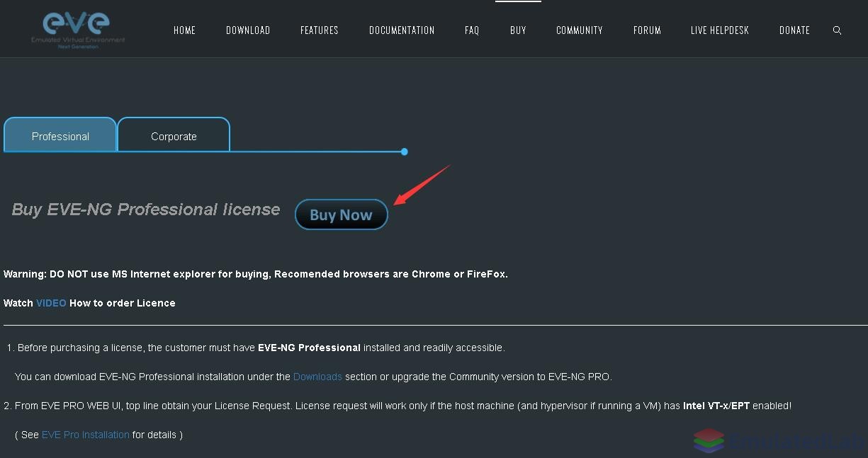Click the Internet Explorer warning text

pyautogui.click(x=256, y=274)
